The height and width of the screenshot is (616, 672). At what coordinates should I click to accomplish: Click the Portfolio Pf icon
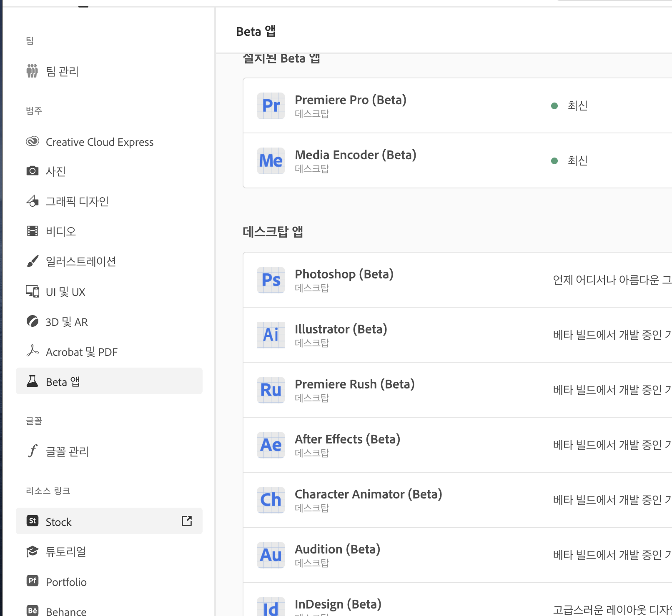coord(33,581)
